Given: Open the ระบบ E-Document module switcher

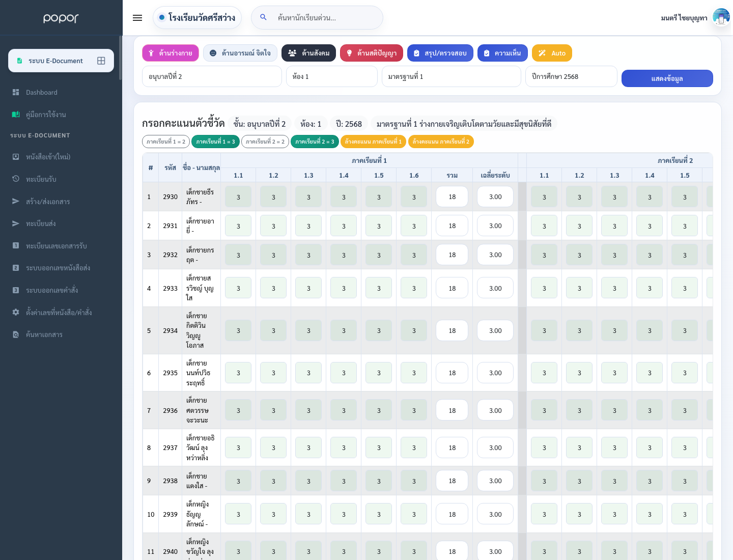Looking at the screenshot, I should click(x=61, y=61).
